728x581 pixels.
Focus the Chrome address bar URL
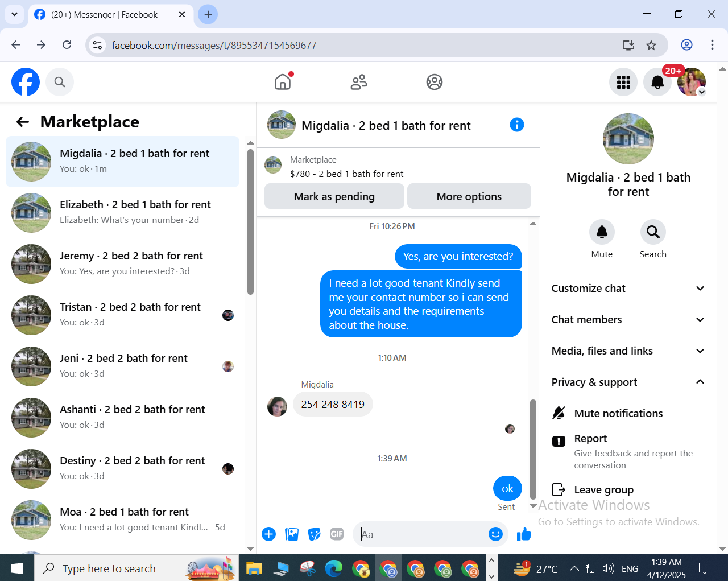214,46
